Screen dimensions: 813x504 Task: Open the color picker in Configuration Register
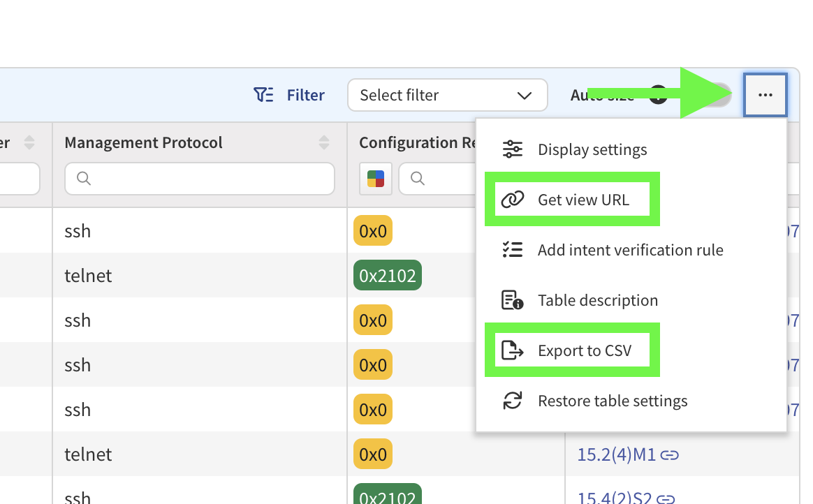376,179
